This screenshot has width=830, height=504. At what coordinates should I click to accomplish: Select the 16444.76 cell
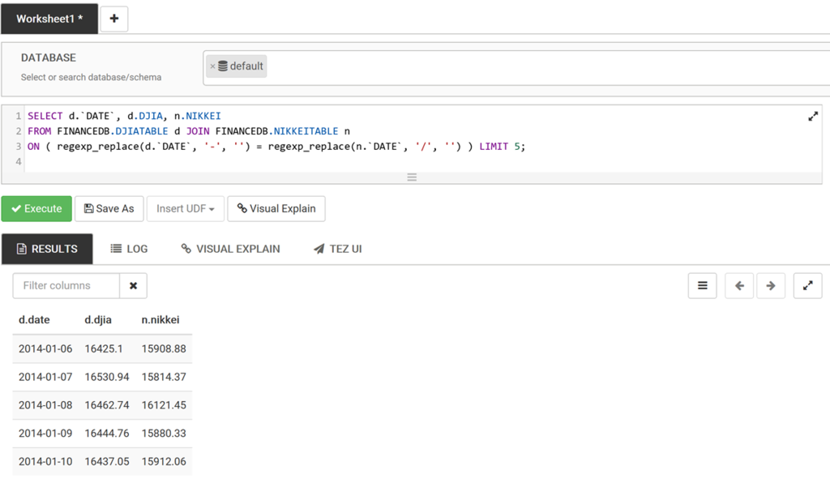coord(107,433)
